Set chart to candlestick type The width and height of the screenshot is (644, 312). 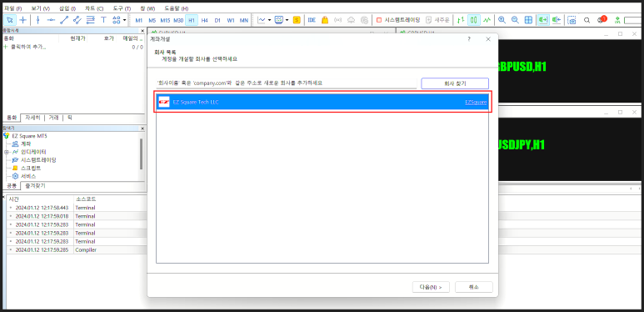click(474, 20)
